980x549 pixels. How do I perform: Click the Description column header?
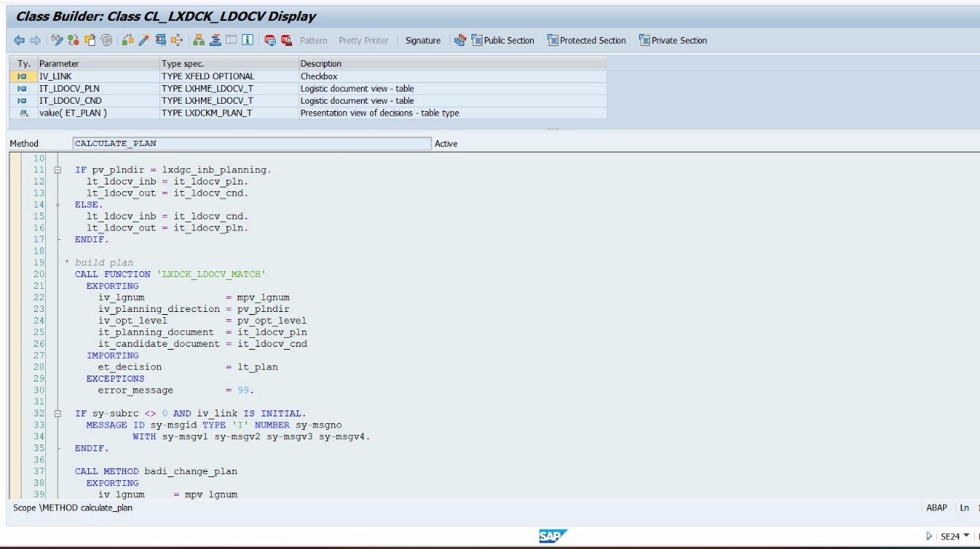click(452, 64)
